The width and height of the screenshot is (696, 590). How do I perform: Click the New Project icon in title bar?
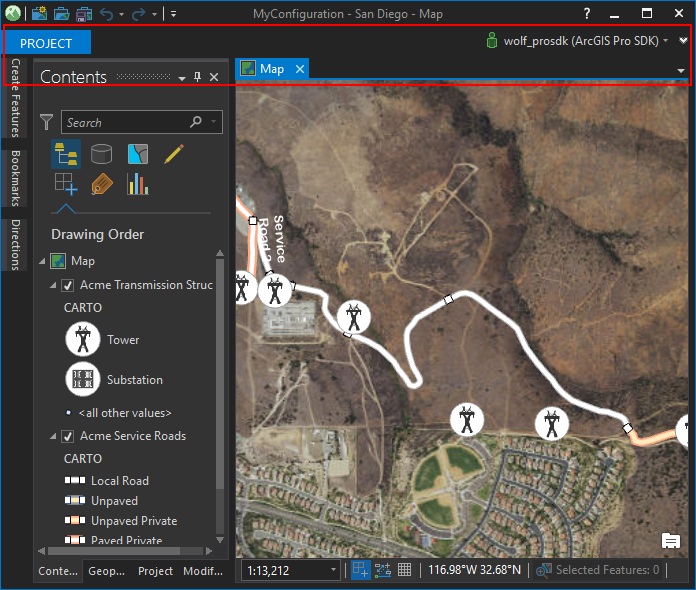40,14
